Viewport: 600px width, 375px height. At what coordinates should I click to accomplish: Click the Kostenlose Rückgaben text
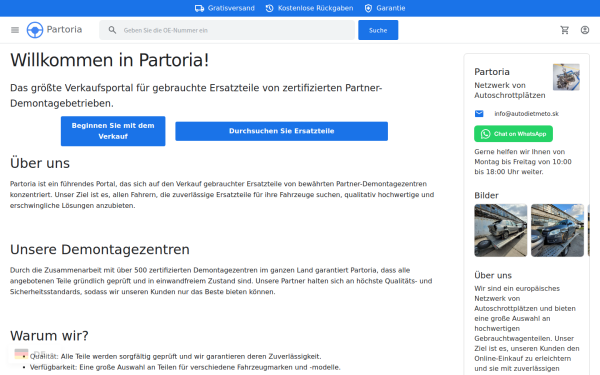[315, 8]
